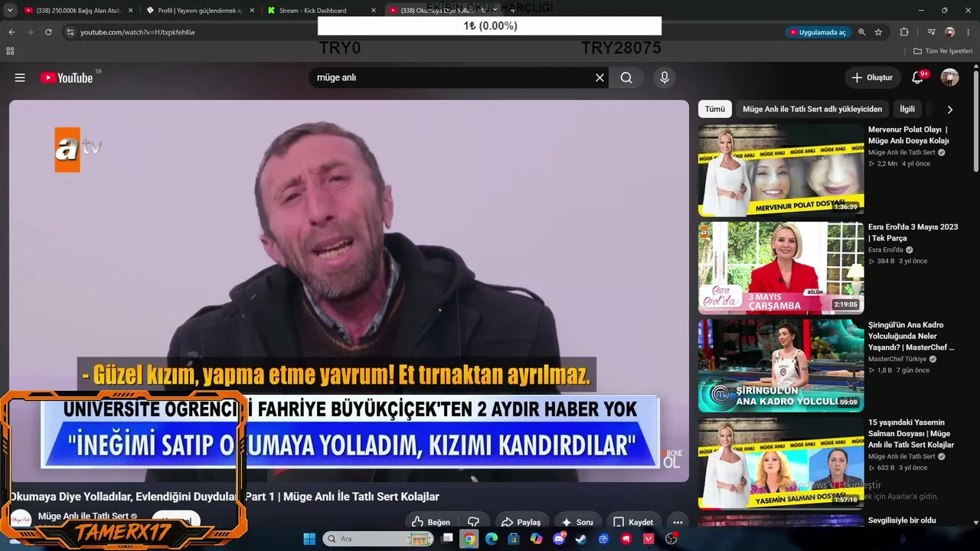980x551 pixels.
Task: Clear the 'müge anlı' search text
Action: click(599, 77)
